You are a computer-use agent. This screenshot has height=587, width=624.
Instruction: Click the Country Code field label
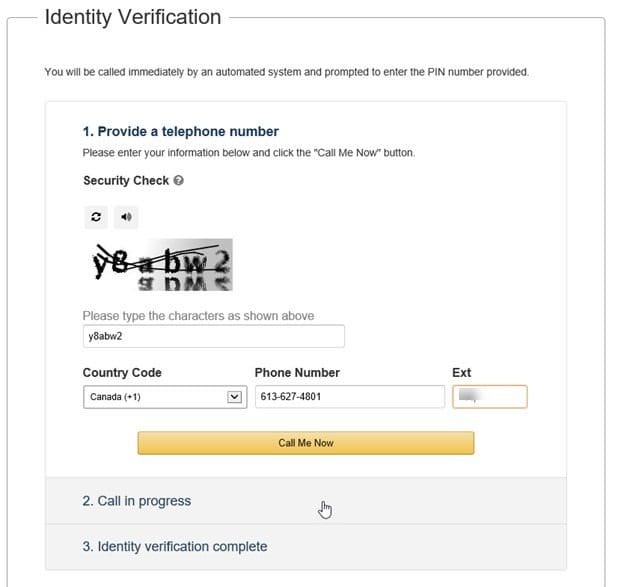pos(122,373)
